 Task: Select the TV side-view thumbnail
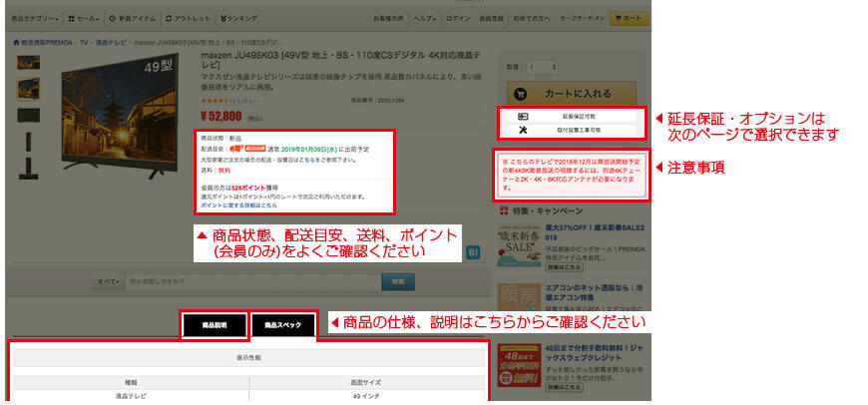(28, 142)
